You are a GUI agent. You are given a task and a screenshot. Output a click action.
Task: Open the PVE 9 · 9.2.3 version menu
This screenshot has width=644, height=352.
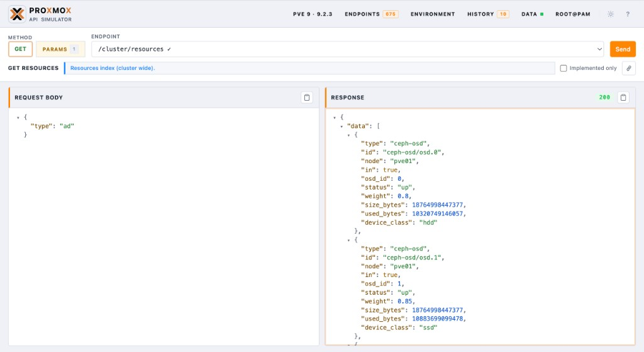tap(313, 14)
